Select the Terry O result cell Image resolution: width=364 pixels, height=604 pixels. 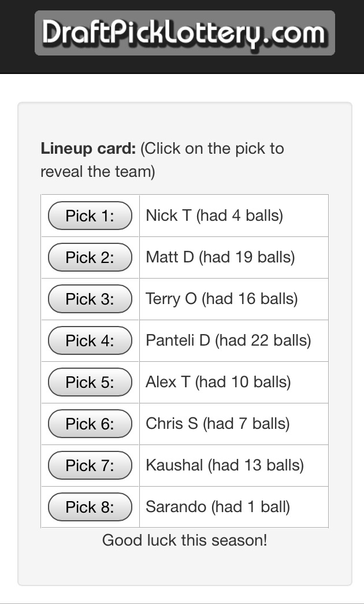tap(222, 299)
